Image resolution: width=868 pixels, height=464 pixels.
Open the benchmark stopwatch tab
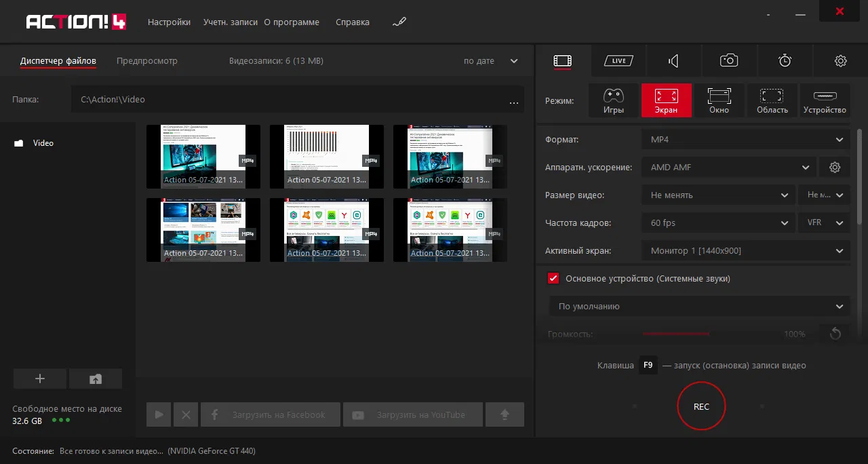point(785,61)
